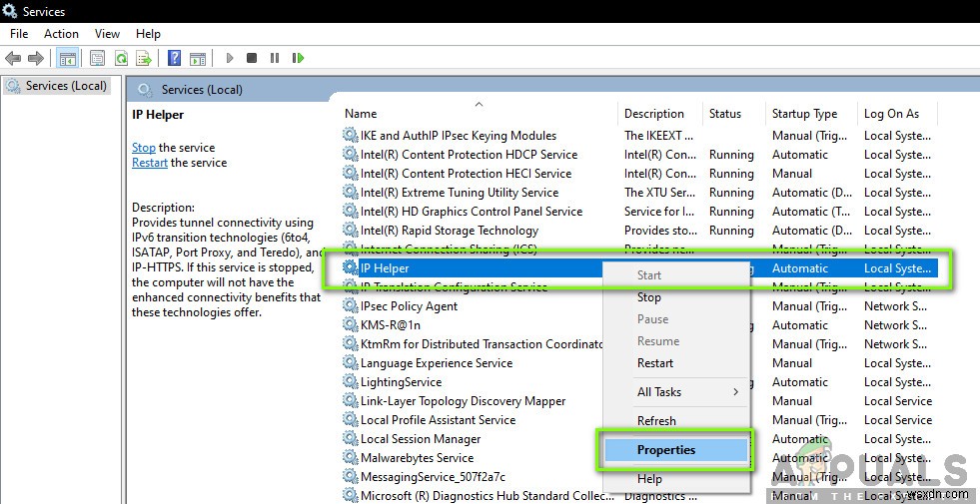
Task: Toggle the Show/Hide Action Pane toolbar icon
Action: coord(198,58)
